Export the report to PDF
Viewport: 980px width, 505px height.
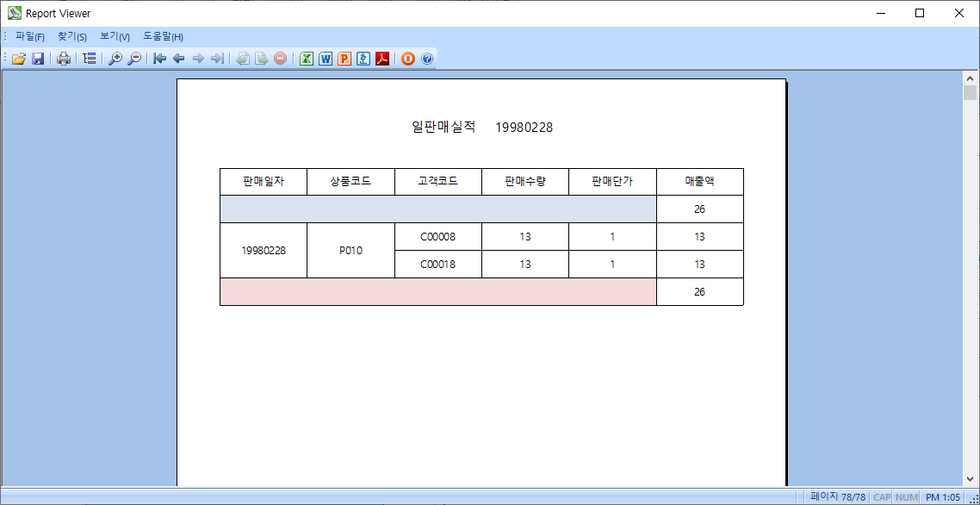382,59
